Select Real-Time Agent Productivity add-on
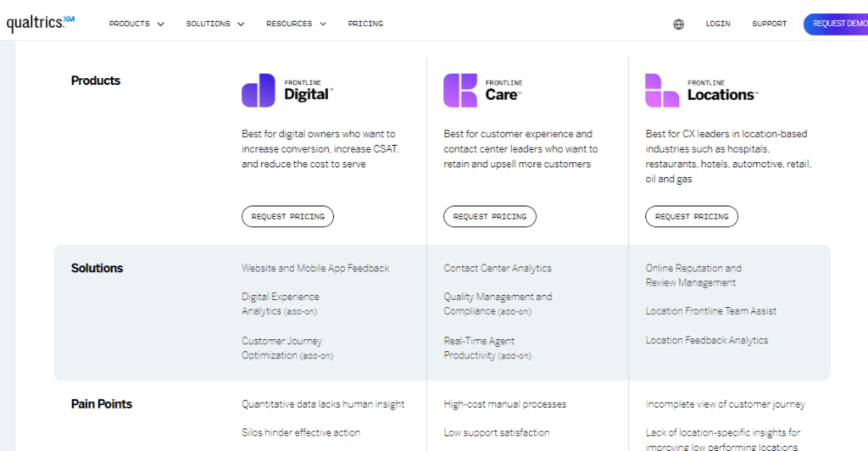 click(487, 348)
